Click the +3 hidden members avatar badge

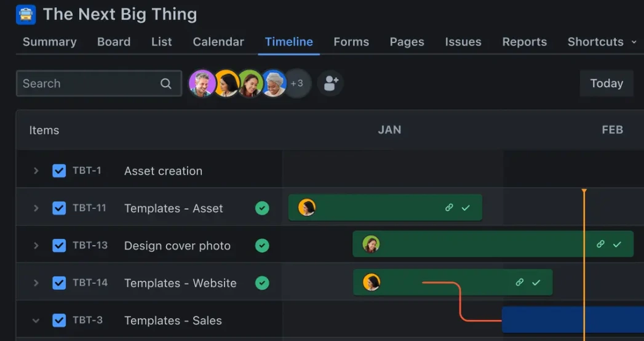pyautogui.click(x=297, y=83)
